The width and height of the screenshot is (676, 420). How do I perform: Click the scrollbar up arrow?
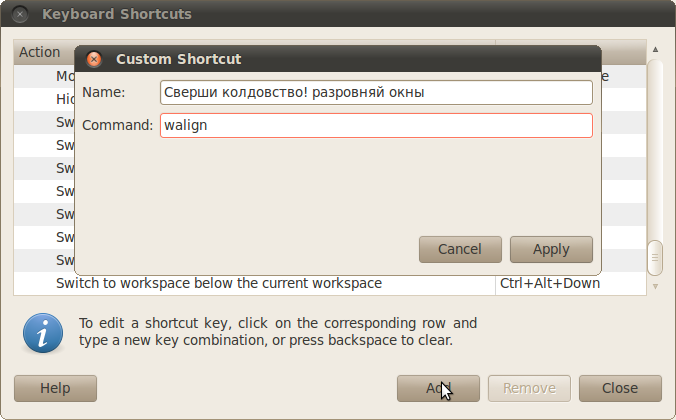pos(655,49)
